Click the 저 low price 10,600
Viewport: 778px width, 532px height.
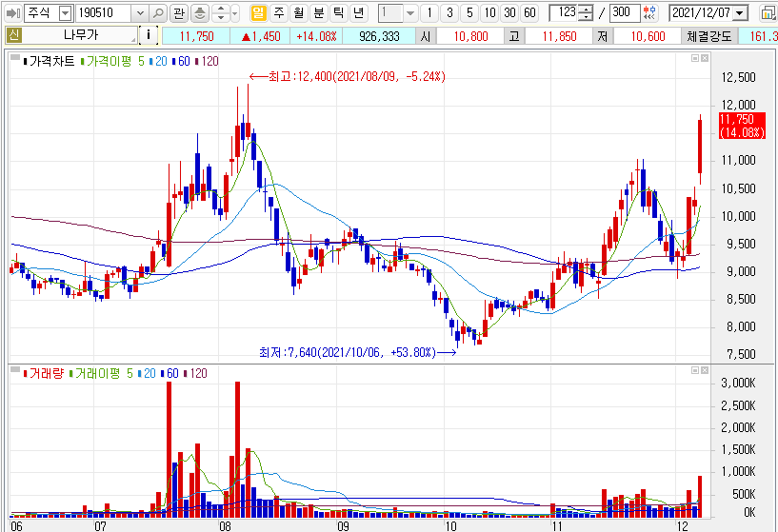click(x=648, y=36)
